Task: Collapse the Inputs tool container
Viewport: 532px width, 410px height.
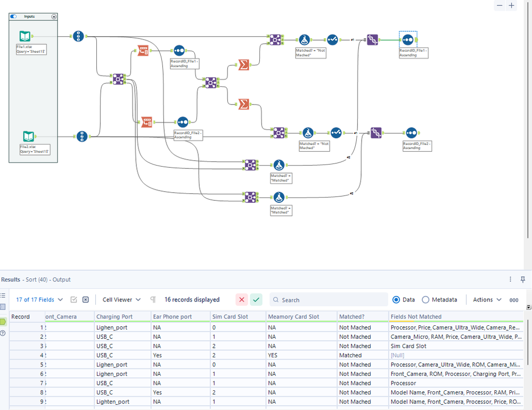Action: [x=54, y=17]
